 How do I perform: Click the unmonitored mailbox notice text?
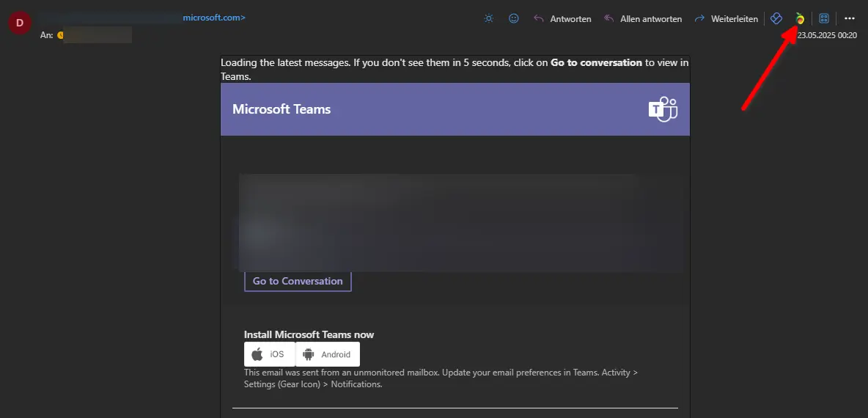coord(441,378)
